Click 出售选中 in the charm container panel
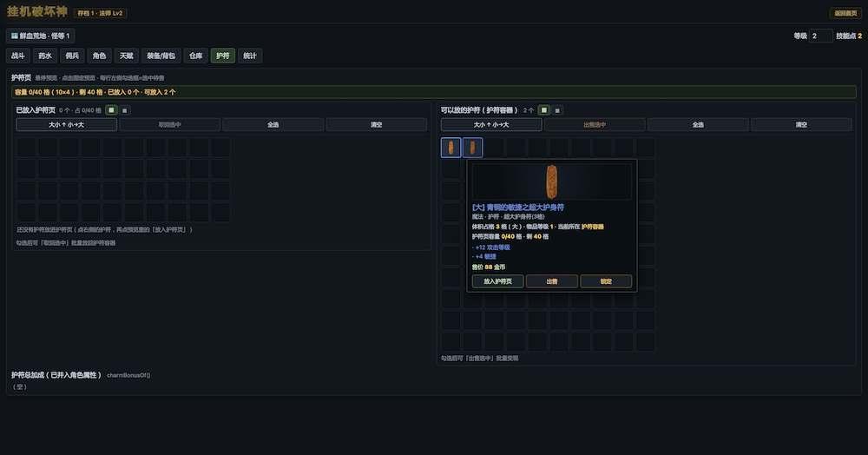This screenshot has height=455, width=868. [595, 124]
